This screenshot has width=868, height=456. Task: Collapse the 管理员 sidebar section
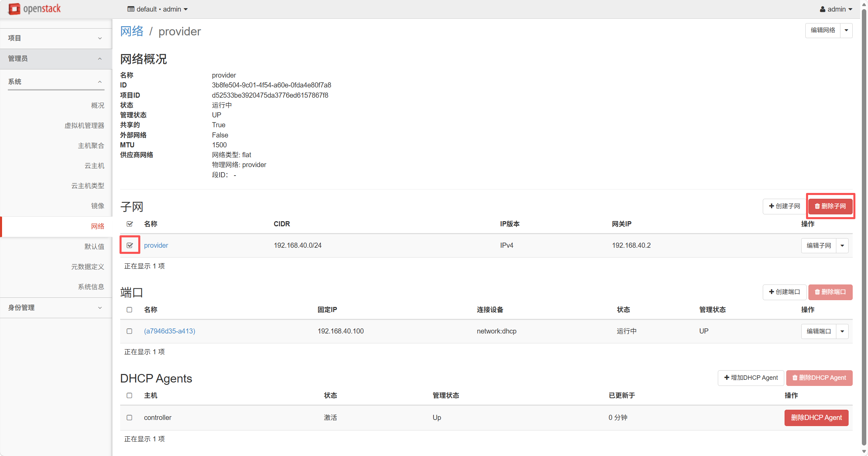(56, 59)
